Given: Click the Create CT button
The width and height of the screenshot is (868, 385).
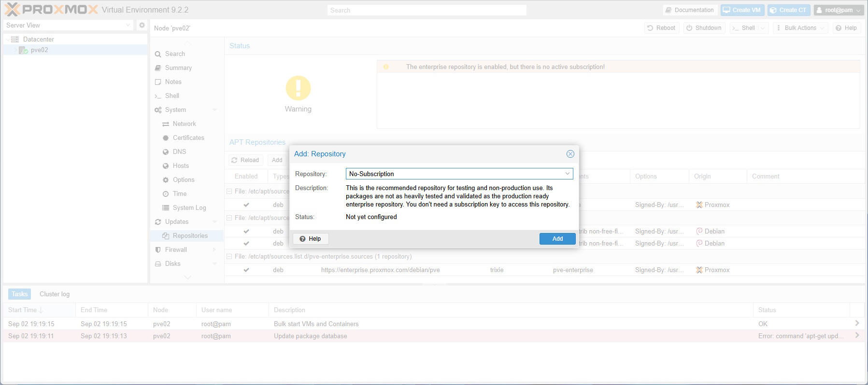Looking at the screenshot, I should click(x=788, y=10).
